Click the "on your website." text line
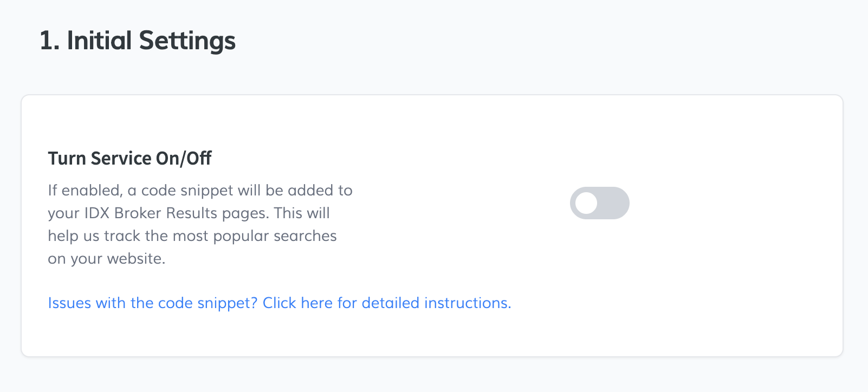The image size is (868, 392). coord(107,259)
